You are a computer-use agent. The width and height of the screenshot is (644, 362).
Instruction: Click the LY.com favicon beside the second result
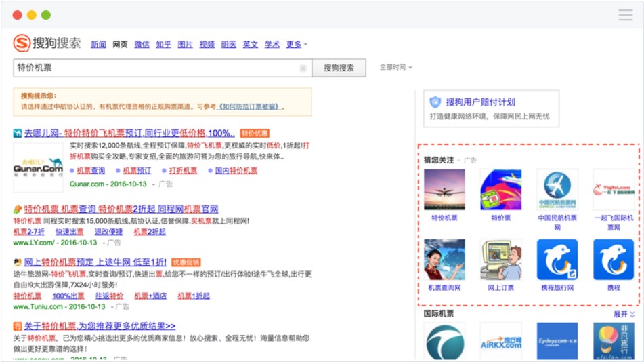17,209
